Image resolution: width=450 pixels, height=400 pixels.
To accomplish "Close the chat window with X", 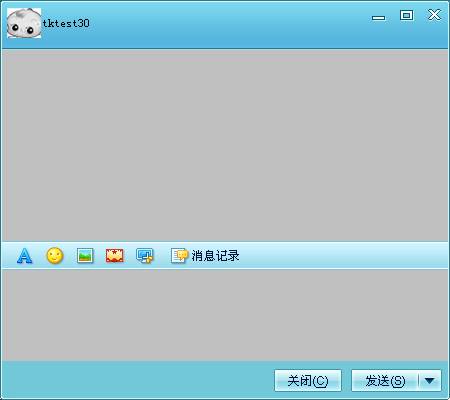I will coord(434,15).
